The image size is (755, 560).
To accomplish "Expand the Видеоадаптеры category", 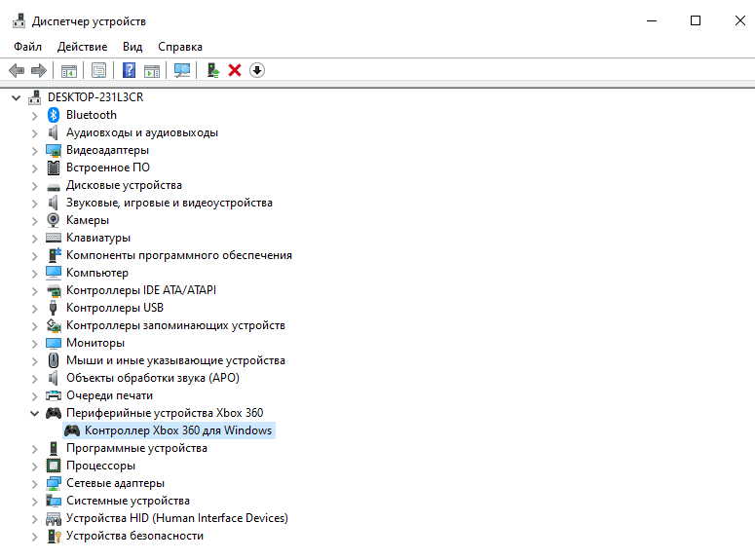I will tap(35, 151).
